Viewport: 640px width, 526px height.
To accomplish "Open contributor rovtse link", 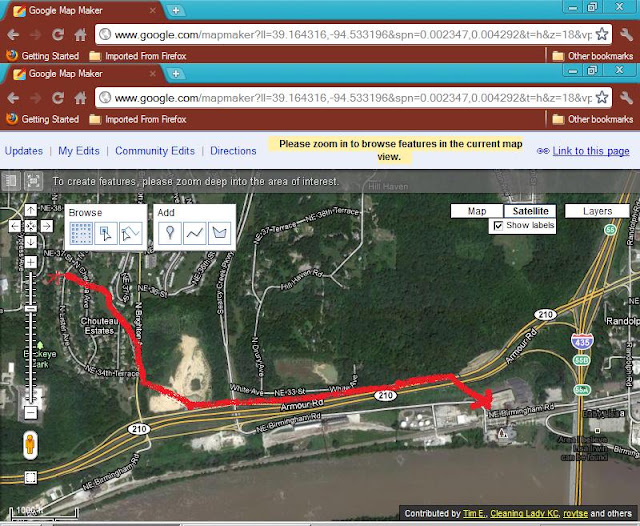I will 576,513.
